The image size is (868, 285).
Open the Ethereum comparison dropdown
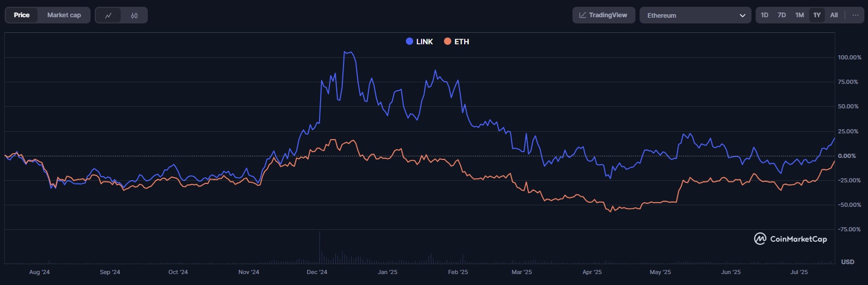(x=695, y=15)
